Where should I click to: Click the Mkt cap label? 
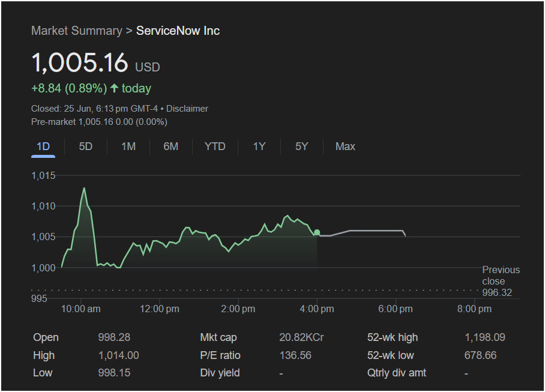click(x=218, y=337)
